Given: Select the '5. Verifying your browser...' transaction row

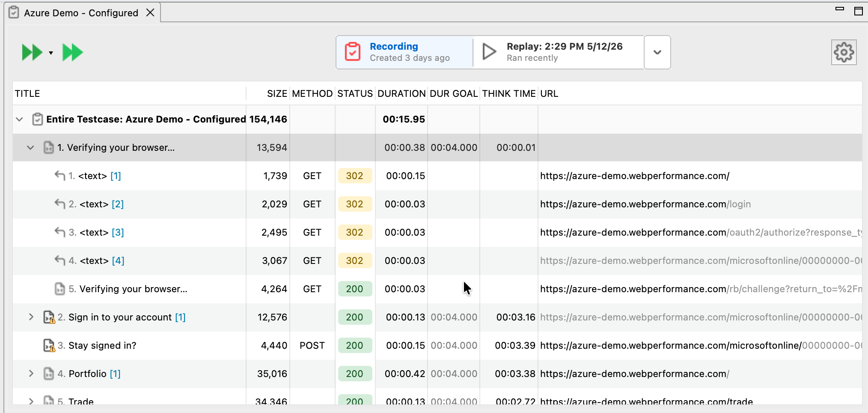Looking at the screenshot, I should point(437,289).
